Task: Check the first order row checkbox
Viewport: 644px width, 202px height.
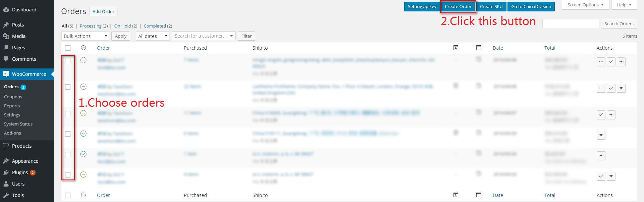Action: tap(68, 60)
